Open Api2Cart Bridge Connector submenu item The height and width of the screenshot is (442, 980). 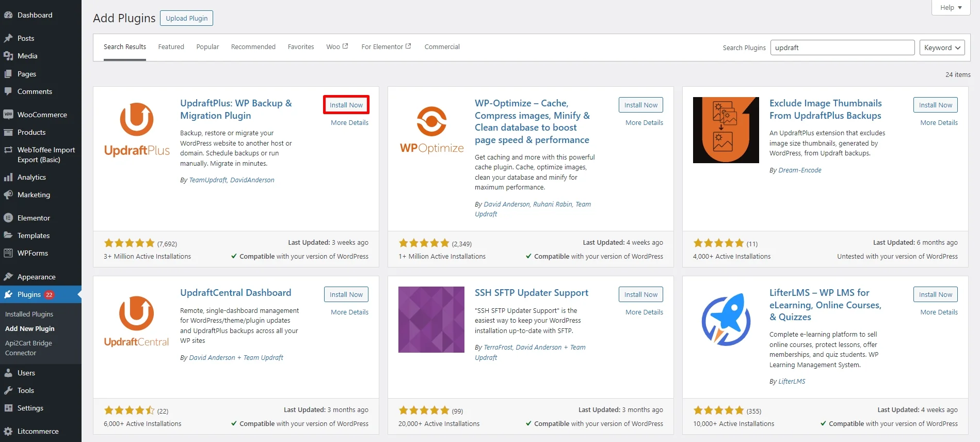click(x=28, y=348)
